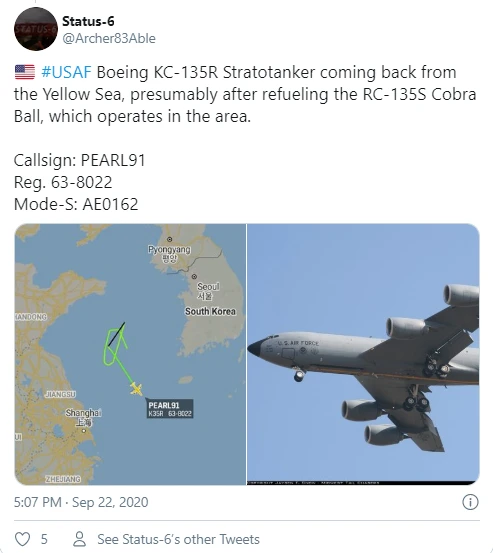493x553 pixels.
Task: Open the KC-135 aircraft photo
Action: (363, 354)
